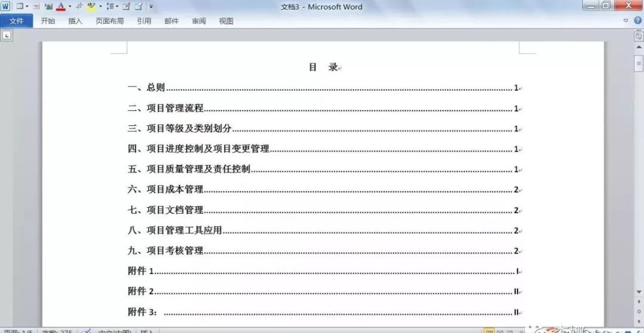Apply the red font color A button
This screenshot has height=333, width=644.
coord(61,6)
